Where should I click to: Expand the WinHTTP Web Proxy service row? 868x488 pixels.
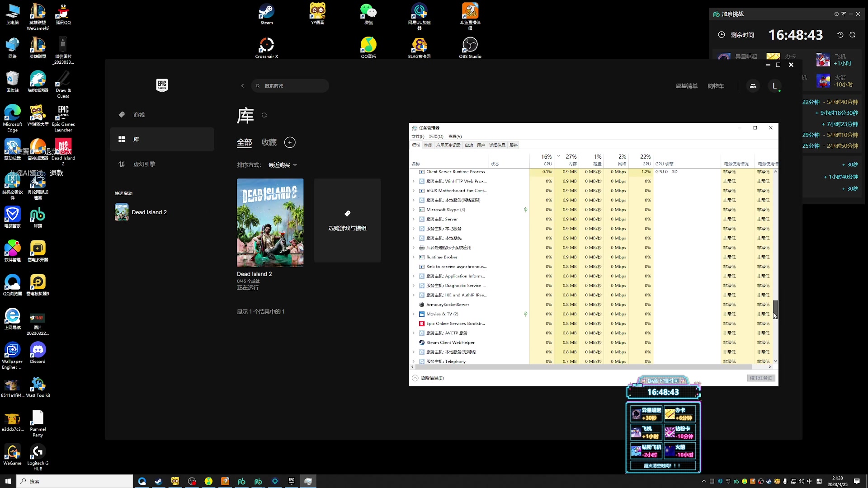(x=413, y=181)
